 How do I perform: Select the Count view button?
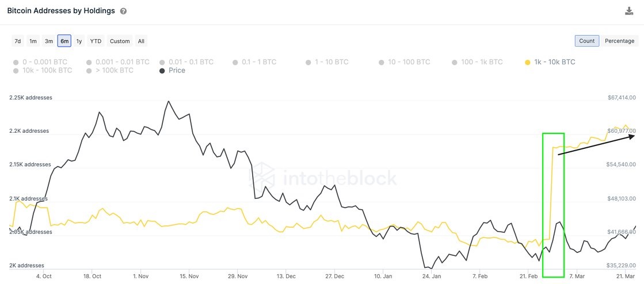pyautogui.click(x=586, y=41)
